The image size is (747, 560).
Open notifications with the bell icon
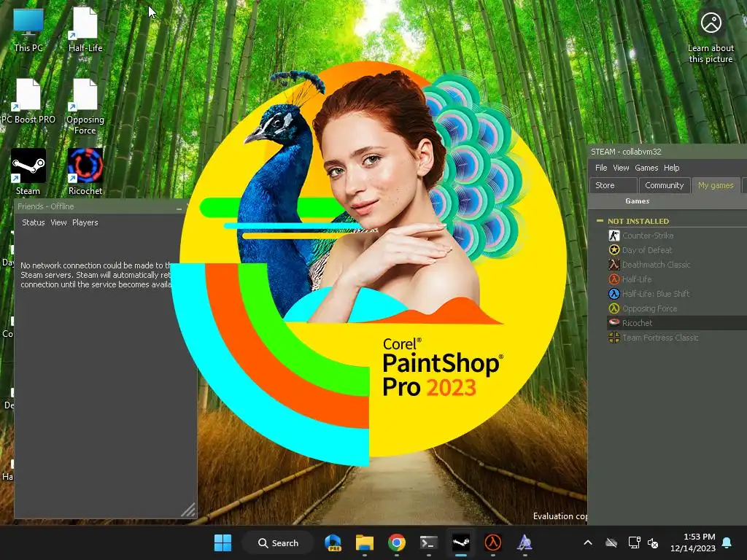tap(727, 542)
